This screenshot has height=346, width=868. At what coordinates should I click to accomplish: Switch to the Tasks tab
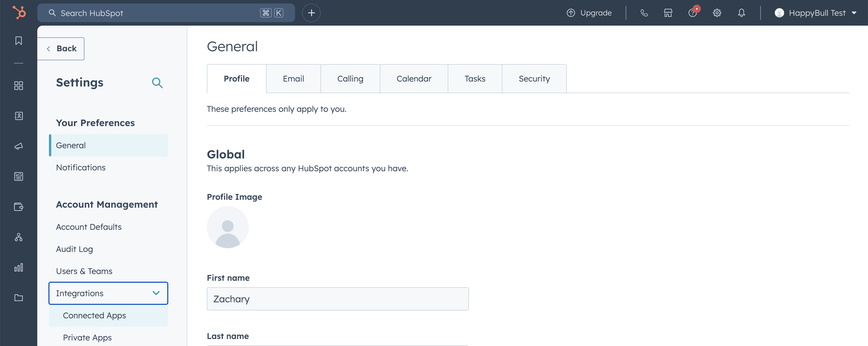(x=475, y=79)
